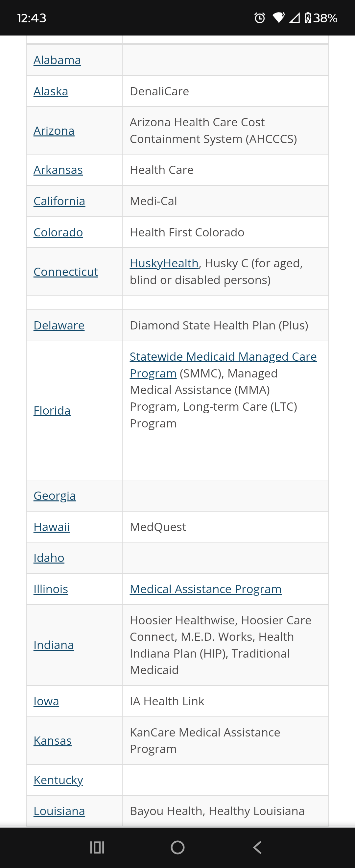Tap the Android back navigation icon
The width and height of the screenshot is (355, 868).
(257, 847)
